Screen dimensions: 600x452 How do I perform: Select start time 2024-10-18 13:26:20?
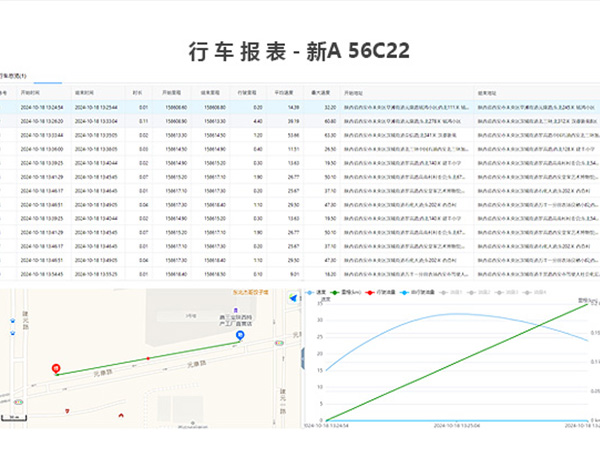coord(42,121)
